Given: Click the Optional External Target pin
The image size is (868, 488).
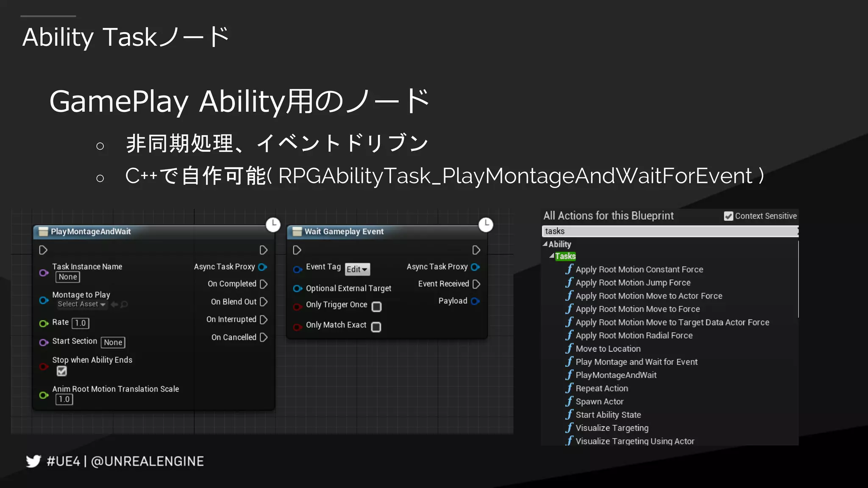Looking at the screenshot, I should (298, 288).
